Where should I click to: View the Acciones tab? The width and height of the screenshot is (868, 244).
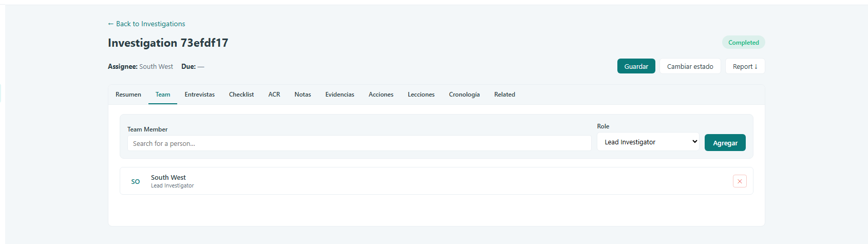pyautogui.click(x=381, y=95)
